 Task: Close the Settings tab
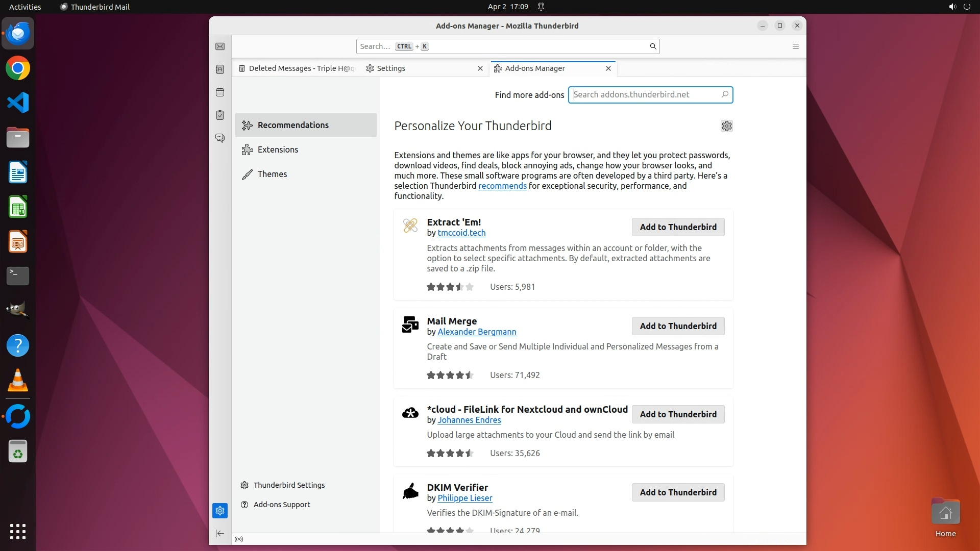tap(480, 68)
